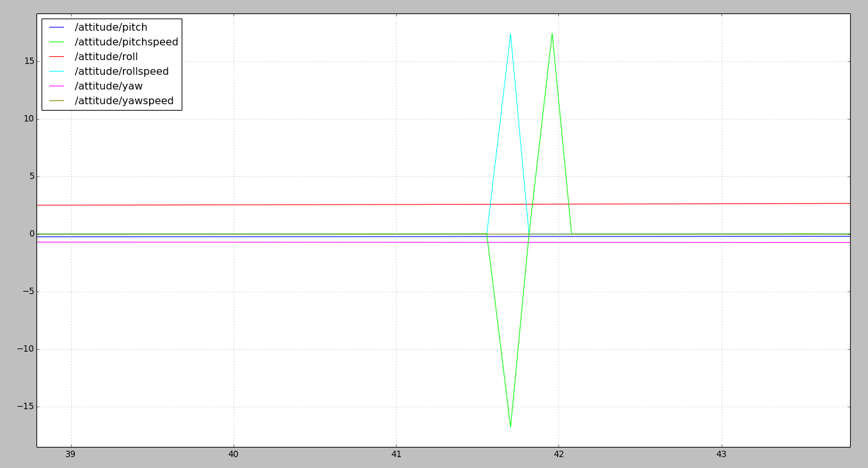This screenshot has width=868, height=468.
Task: Click x-axis tick label 42
Action: tap(558, 455)
